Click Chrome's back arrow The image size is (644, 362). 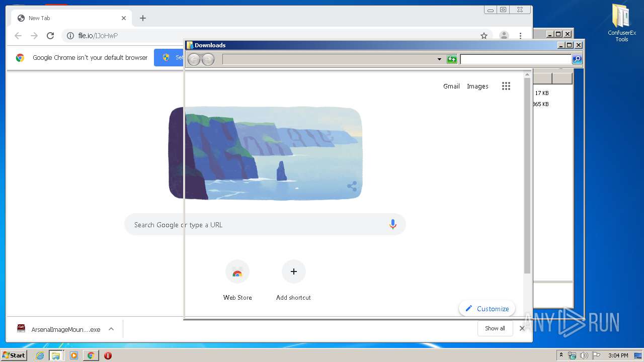point(18,36)
